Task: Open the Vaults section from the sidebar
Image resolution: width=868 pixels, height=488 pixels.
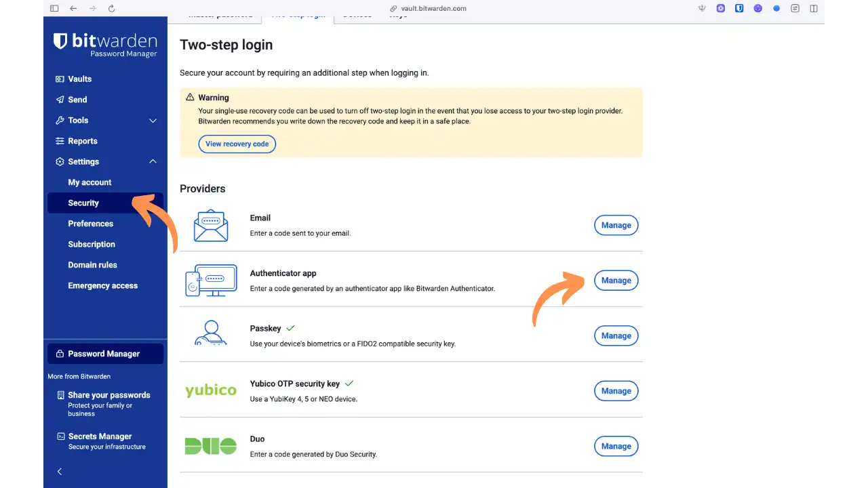Action: (78, 79)
